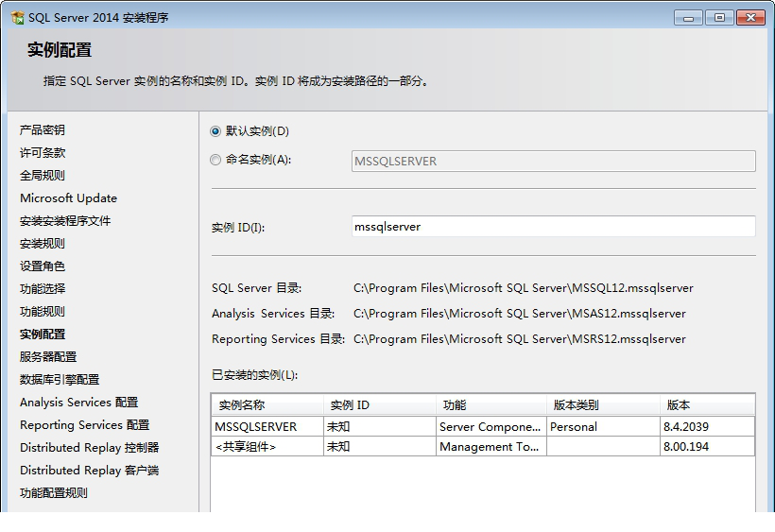Click the 版本类别 column header
The height and width of the screenshot is (532, 775).
(604, 405)
